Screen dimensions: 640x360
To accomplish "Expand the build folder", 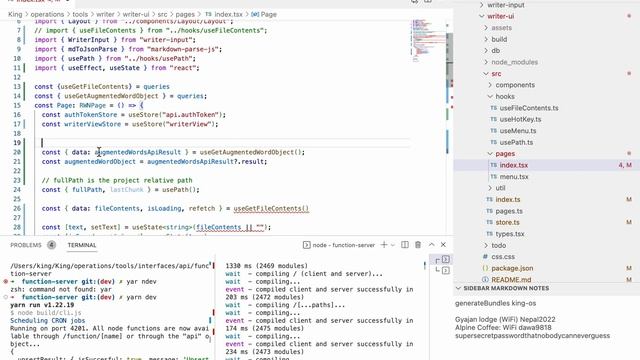I will pos(486,39).
